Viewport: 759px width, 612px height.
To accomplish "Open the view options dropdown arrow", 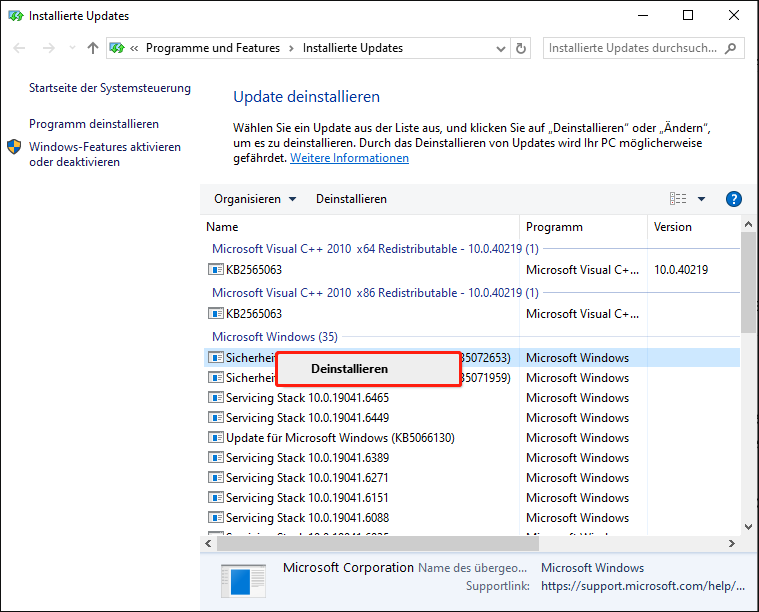I will point(701,199).
